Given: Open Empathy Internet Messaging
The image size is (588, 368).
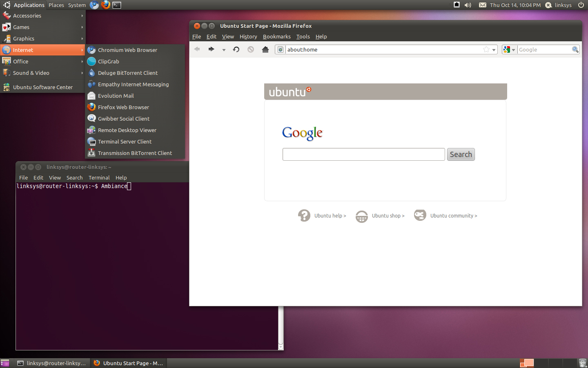Looking at the screenshot, I should (135, 84).
